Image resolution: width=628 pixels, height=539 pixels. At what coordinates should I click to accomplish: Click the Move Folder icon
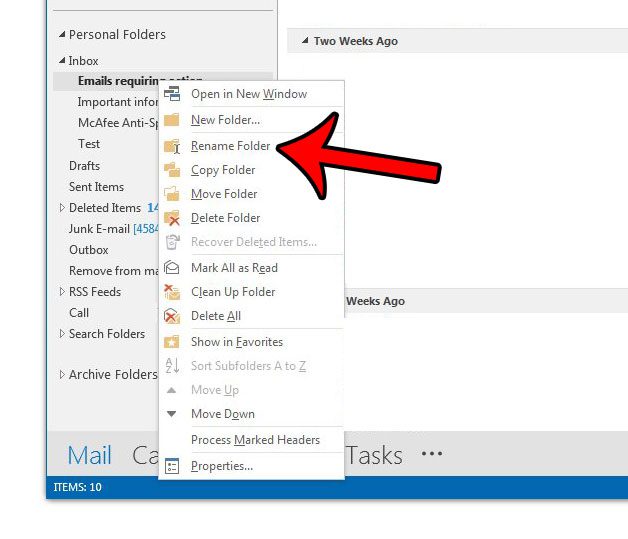tap(172, 194)
